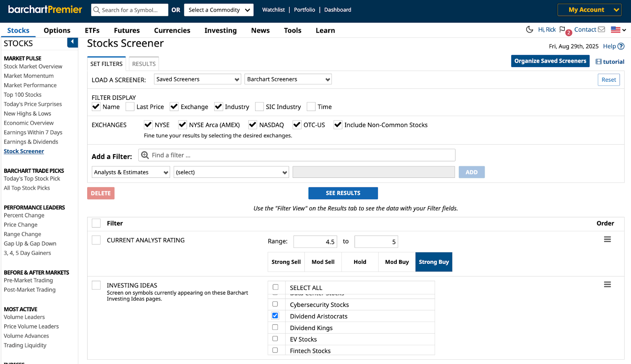This screenshot has width=631, height=364.
Task: Check the EV Stocks checkbox
Action: coord(275,339)
